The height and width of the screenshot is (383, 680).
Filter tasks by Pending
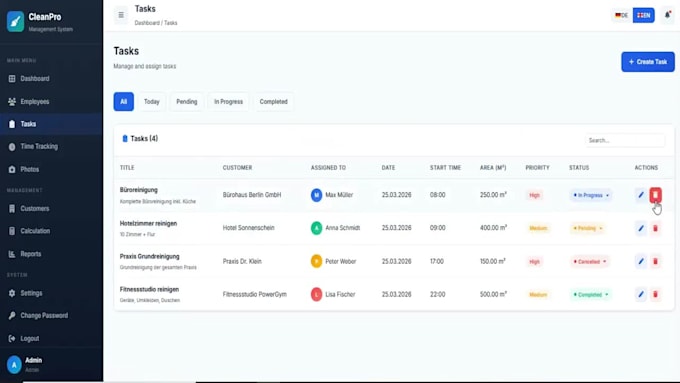186,101
